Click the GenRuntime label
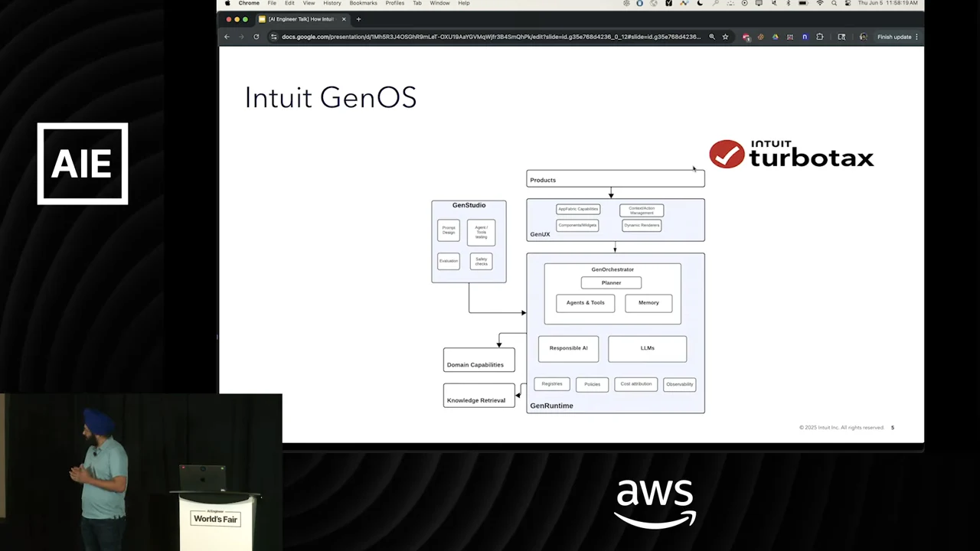The height and width of the screenshot is (551, 980). [551, 406]
